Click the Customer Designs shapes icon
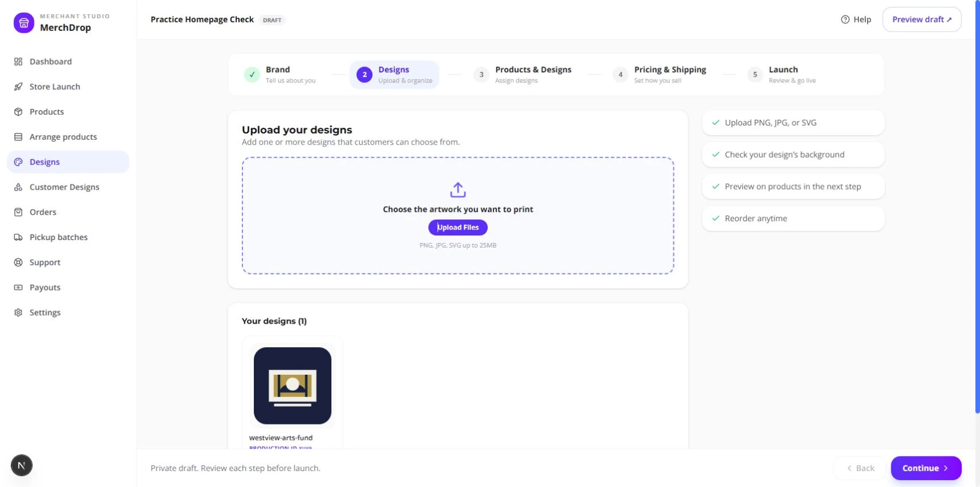This screenshot has height=487, width=980. coord(18,187)
